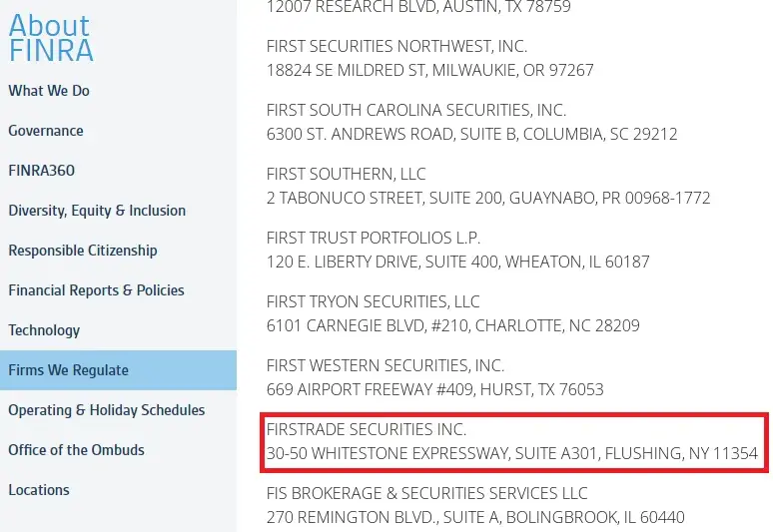Image resolution: width=773 pixels, height=532 pixels.
Task: Click FIRST TRYON SECURITIES, LLC name
Action: tap(374, 301)
